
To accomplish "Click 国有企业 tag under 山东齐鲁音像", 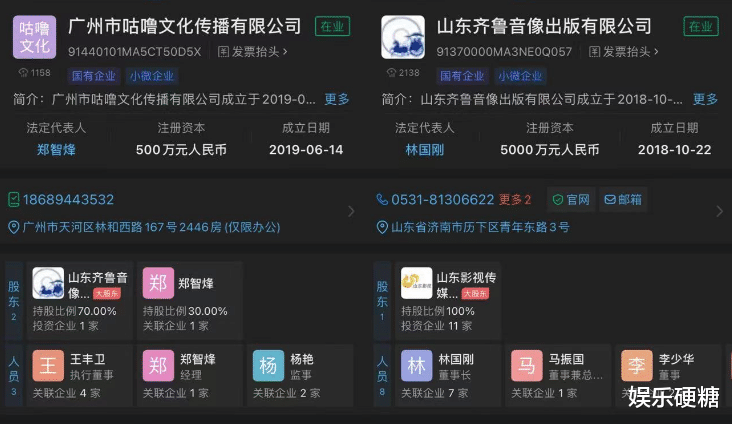I will click(x=462, y=76).
